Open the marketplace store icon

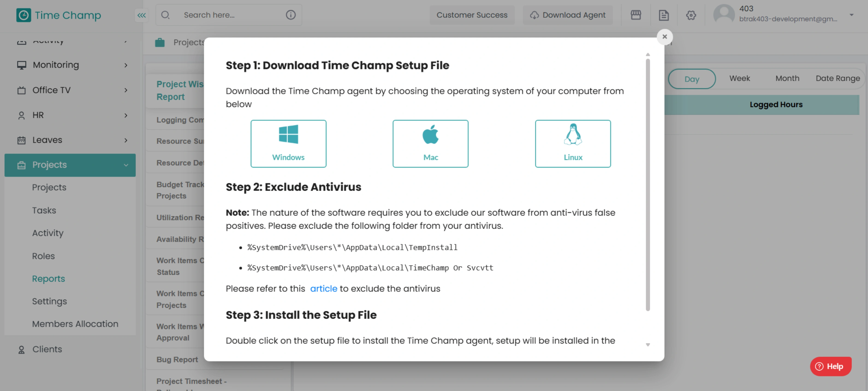(x=636, y=15)
